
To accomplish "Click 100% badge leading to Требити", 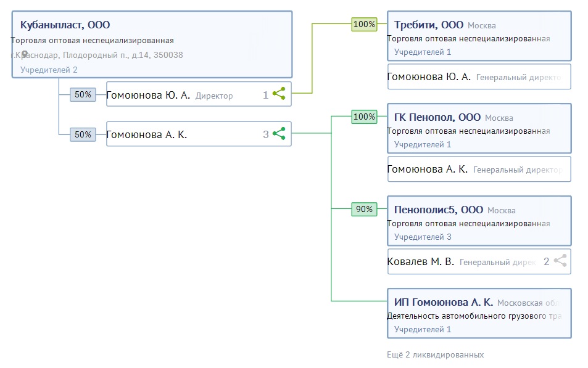I will coord(364,24).
